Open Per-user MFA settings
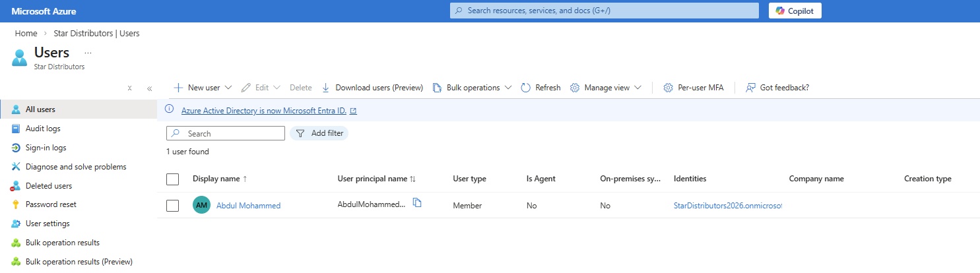This screenshot has height=273, width=980. [x=693, y=88]
